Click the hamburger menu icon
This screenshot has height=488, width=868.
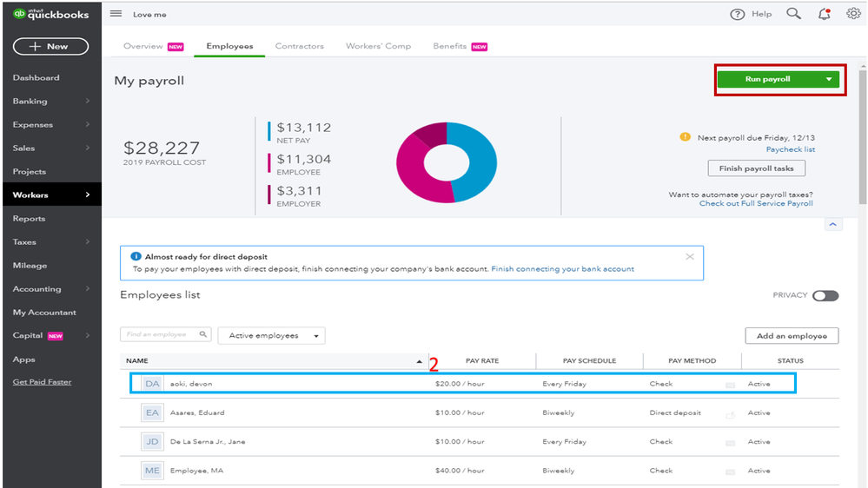(116, 14)
